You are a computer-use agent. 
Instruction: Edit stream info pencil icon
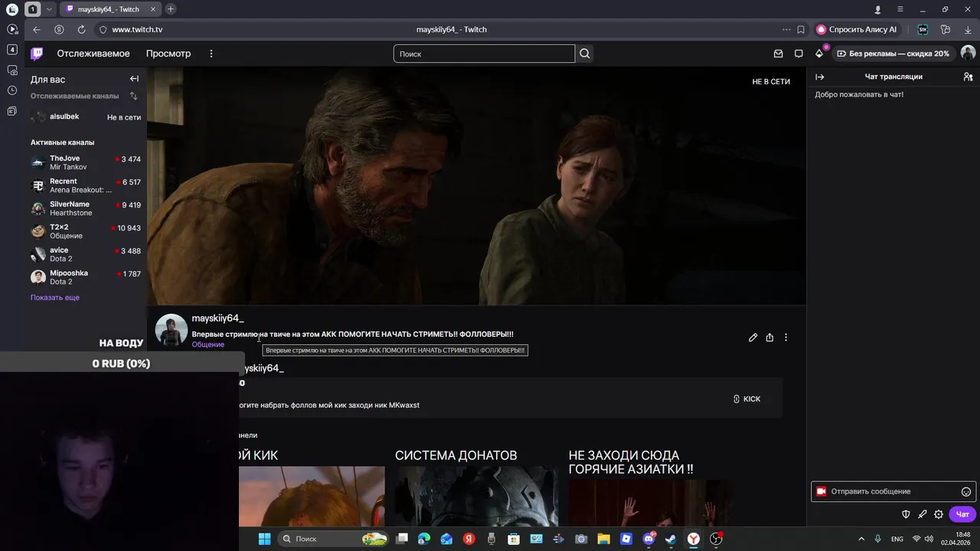(753, 337)
